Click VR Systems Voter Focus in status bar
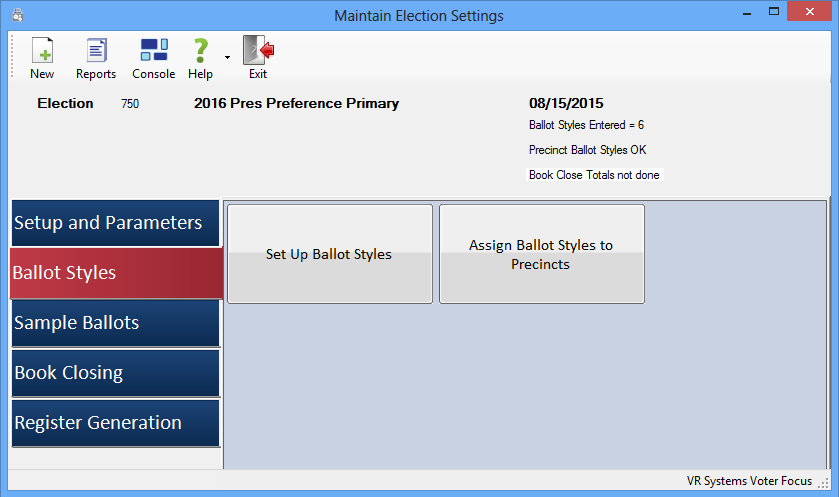This screenshot has height=497, width=839. (x=749, y=481)
